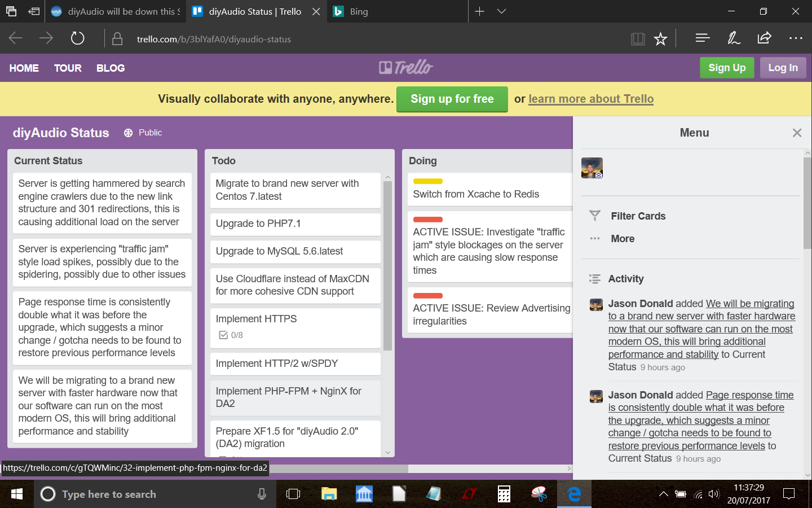Click the Share icon in Edge toolbar
This screenshot has height=508, width=812.
click(764, 38)
